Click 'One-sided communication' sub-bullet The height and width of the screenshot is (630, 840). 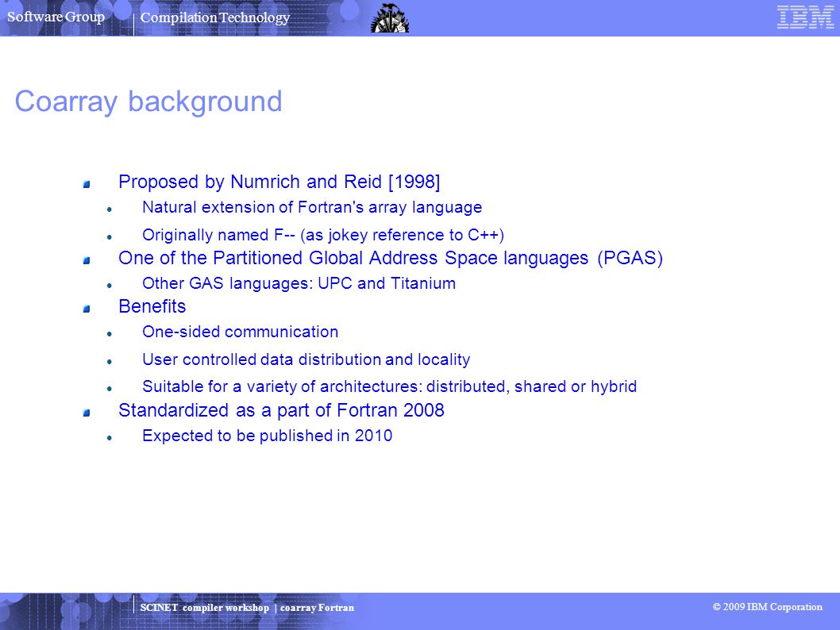240,332
